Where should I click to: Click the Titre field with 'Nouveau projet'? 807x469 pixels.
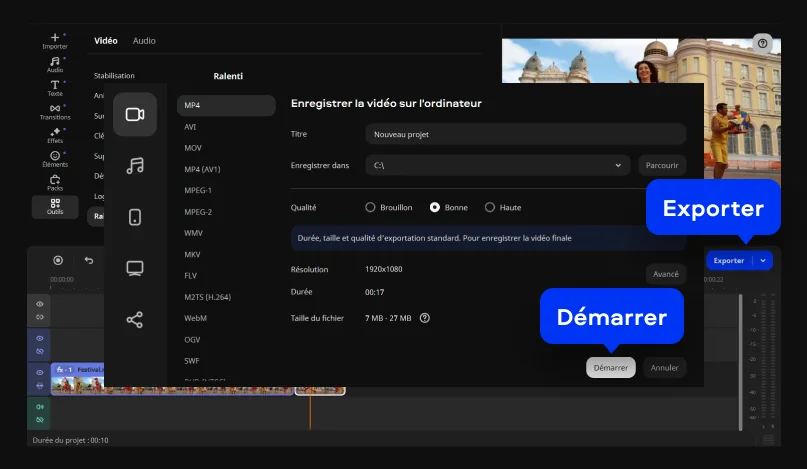tap(525, 134)
